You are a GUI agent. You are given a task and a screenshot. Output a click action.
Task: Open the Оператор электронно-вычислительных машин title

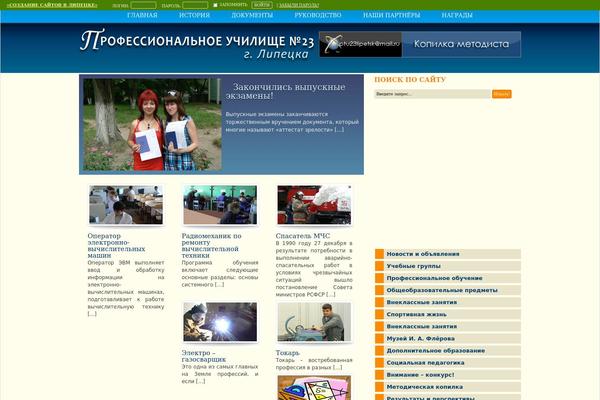tap(116, 245)
